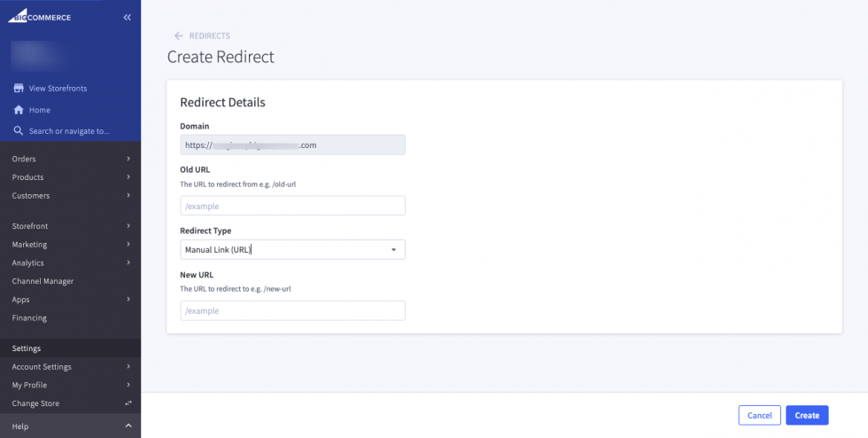Click the search magnifier icon

point(18,131)
